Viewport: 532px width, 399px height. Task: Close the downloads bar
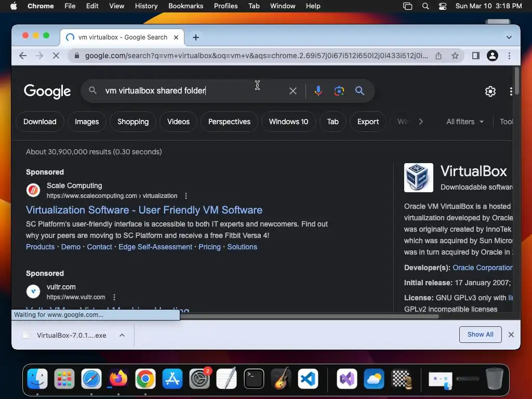(x=511, y=335)
